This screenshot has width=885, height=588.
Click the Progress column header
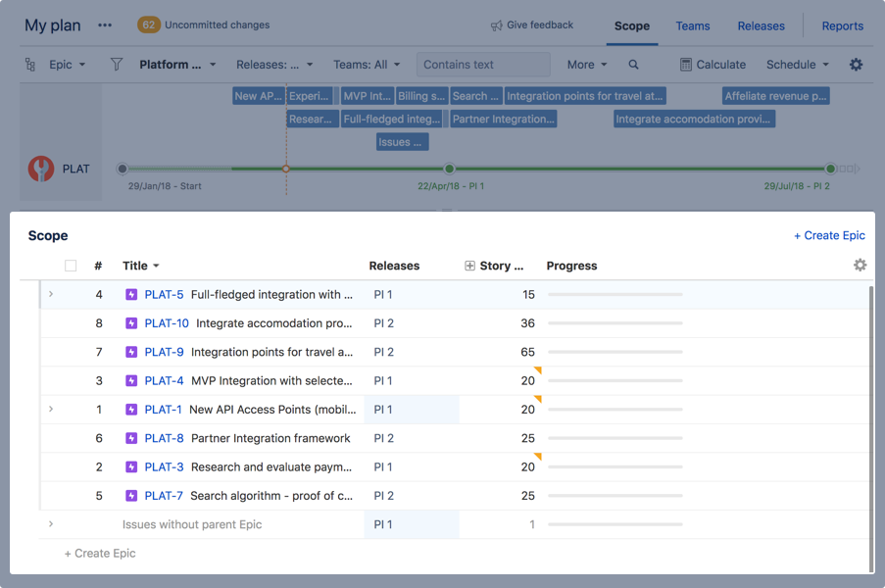tap(571, 266)
